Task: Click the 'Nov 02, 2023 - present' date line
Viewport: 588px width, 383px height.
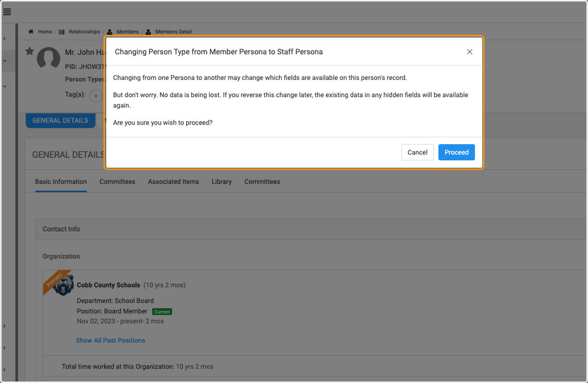Action: (120, 321)
